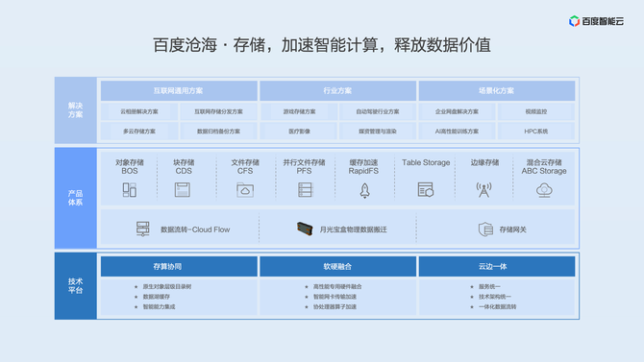This screenshot has height=362, width=644.
Task: Click the 存储网关 shield icon
Action: tap(485, 229)
